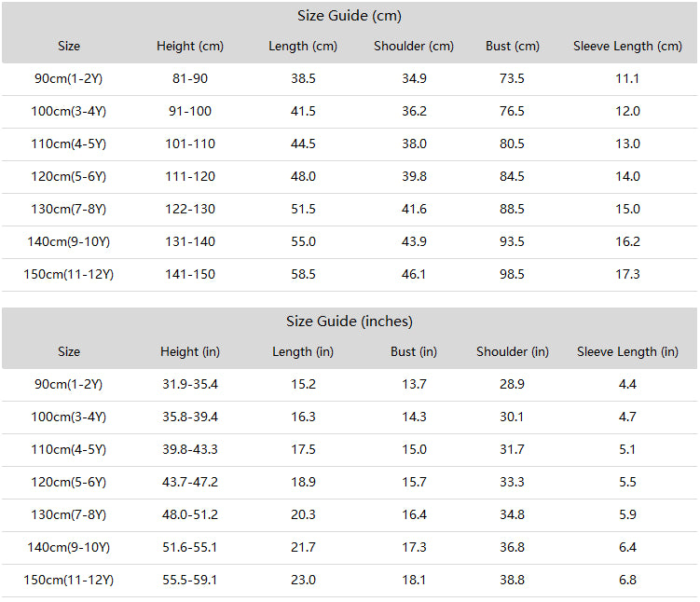Image resolution: width=700 pixels, height=602 pixels.
Task: Select the 150cm(11-12Y) size in the cm table
Action: pos(69,274)
